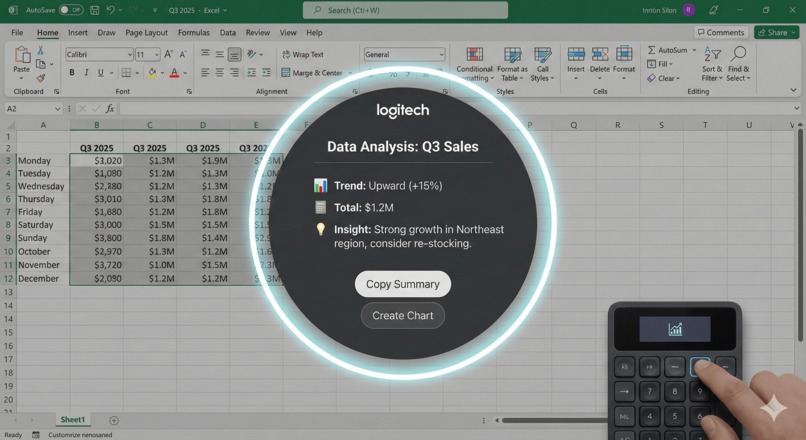
Task: Select Top Align icon
Action: pyautogui.click(x=205, y=53)
